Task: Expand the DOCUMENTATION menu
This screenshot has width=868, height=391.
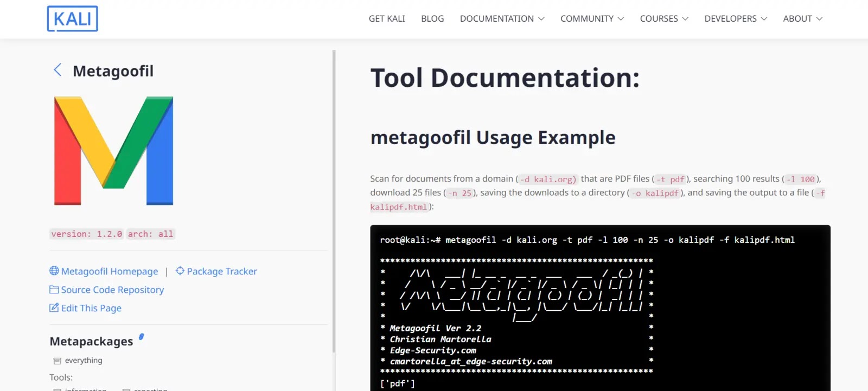Action: point(502,18)
